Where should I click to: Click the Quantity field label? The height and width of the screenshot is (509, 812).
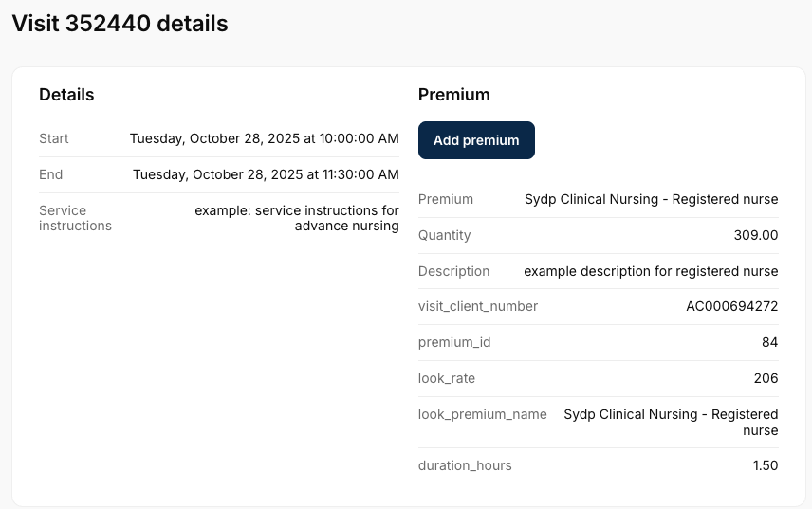coord(444,235)
